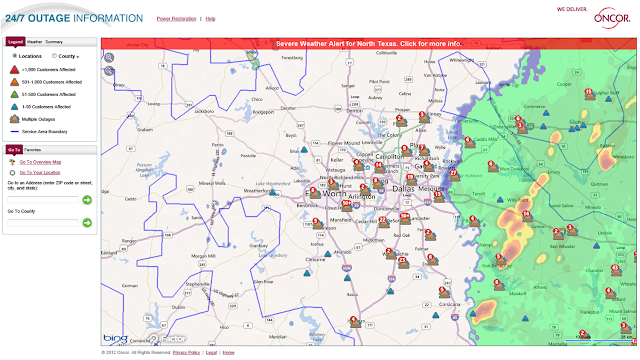Open the Weather tab
Viewport: 640px width, 360px height.
[35, 42]
